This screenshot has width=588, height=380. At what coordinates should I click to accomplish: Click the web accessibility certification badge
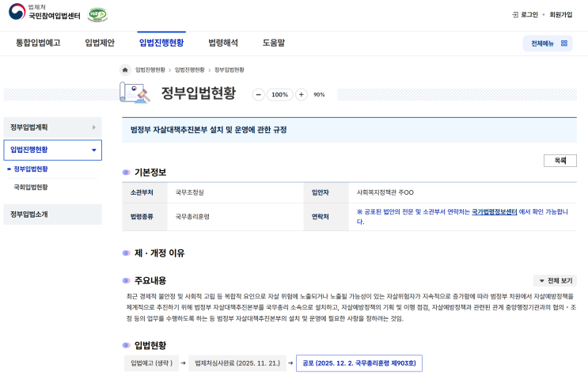pos(97,14)
